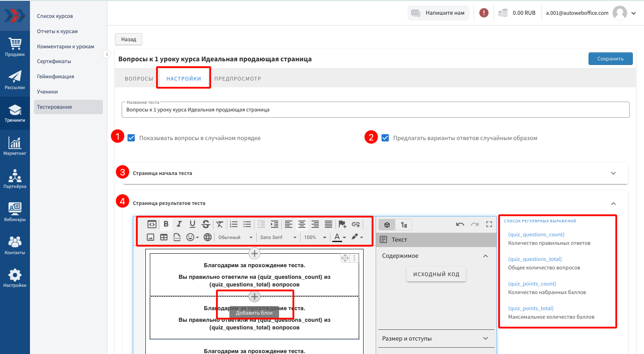The width and height of the screenshot is (644, 354).
Task: Open the text color picker
Action: 339,237
